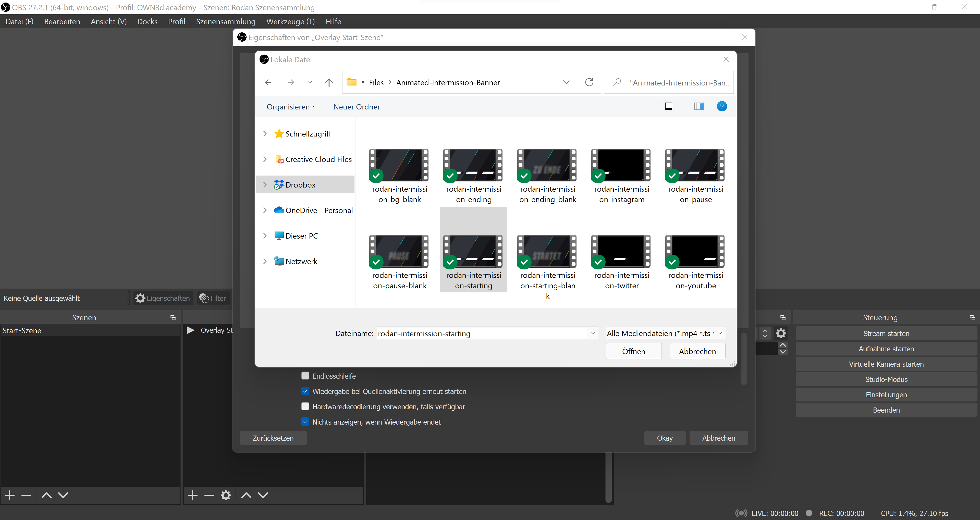Expand the Dropbox tree item
Screen dimensions: 980x520
click(265, 184)
